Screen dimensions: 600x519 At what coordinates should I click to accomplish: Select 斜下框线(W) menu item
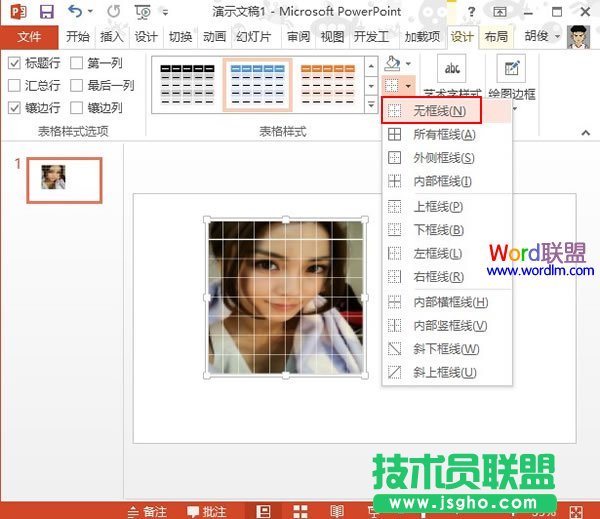tap(447, 349)
